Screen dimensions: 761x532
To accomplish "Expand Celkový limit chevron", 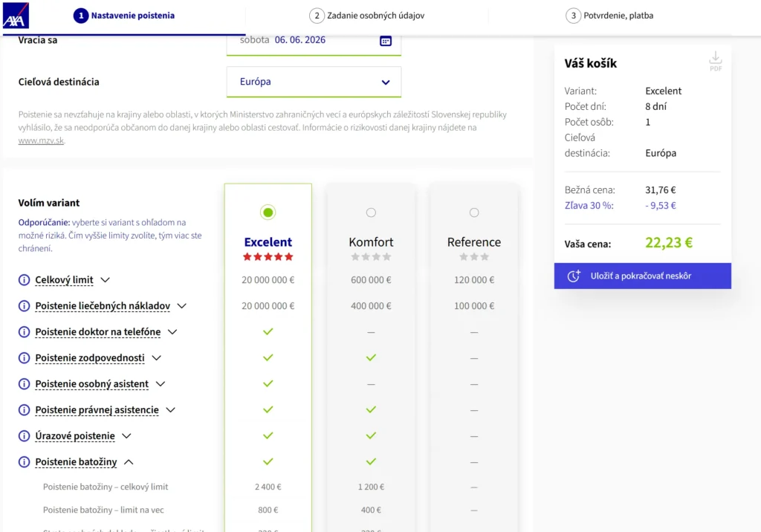I will pyautogui.click(x=105, y=280).
